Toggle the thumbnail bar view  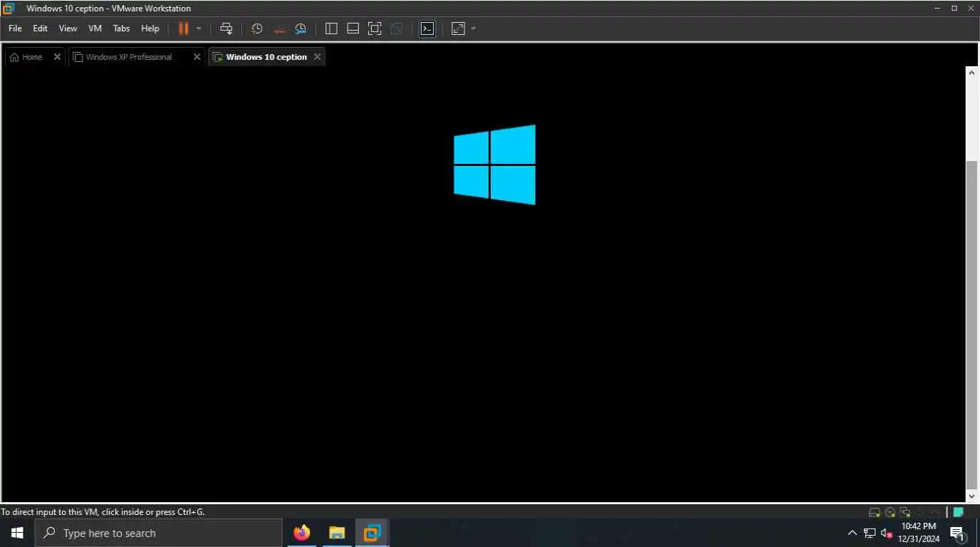coord(353,28)
